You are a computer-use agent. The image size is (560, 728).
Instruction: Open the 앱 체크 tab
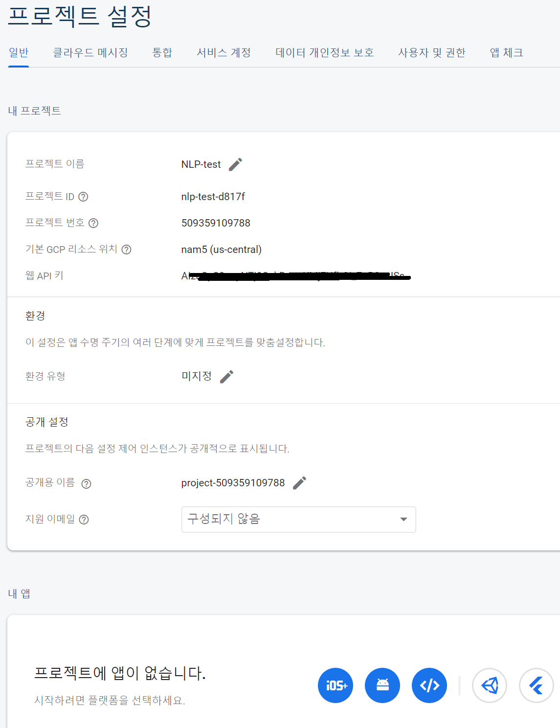(507, 52)
